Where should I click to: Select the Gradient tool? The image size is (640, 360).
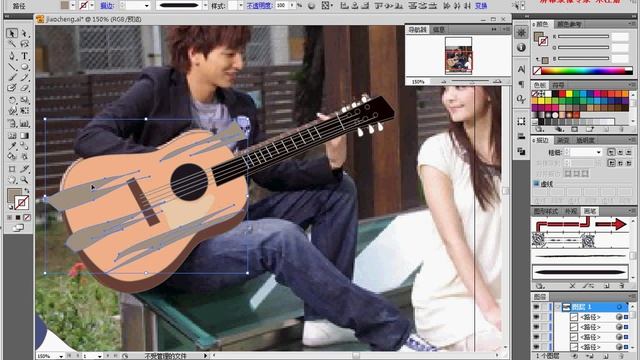tap(24, 135)
